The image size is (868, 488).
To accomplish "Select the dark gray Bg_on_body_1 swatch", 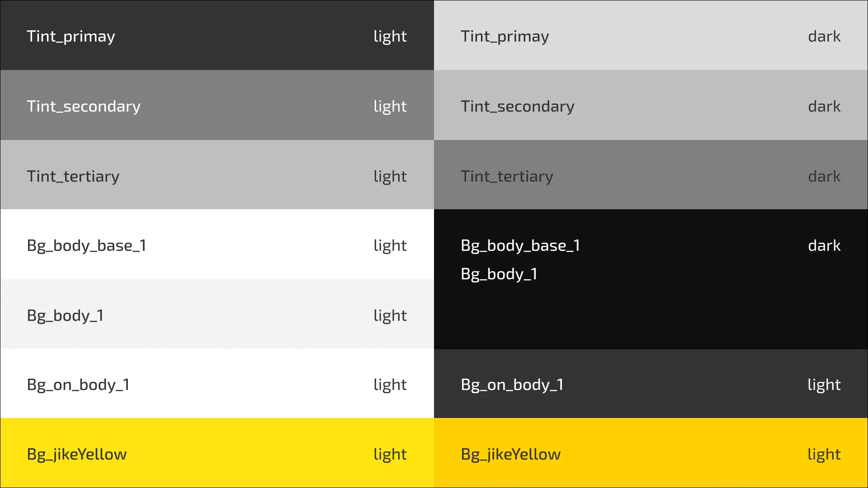I will [651, 384].
